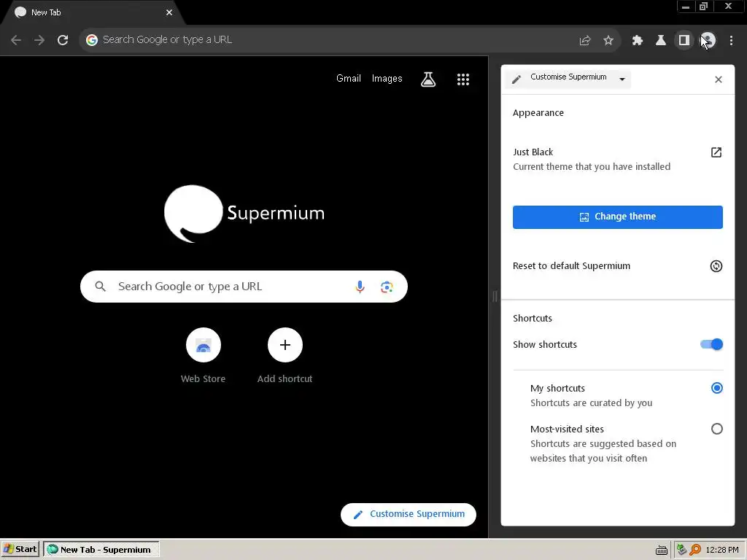747x560 pixels.
Task: Open the Extensions puzzle icon
Action: point(638,41)
